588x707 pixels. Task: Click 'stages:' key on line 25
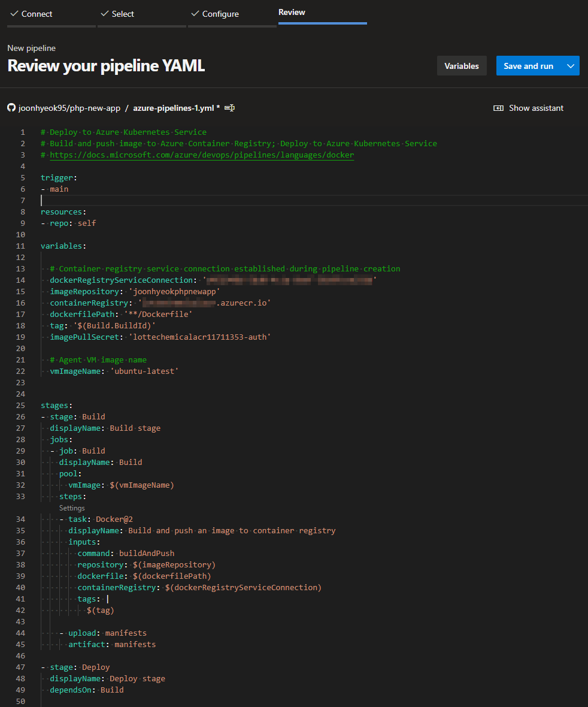tap(57, 406)
